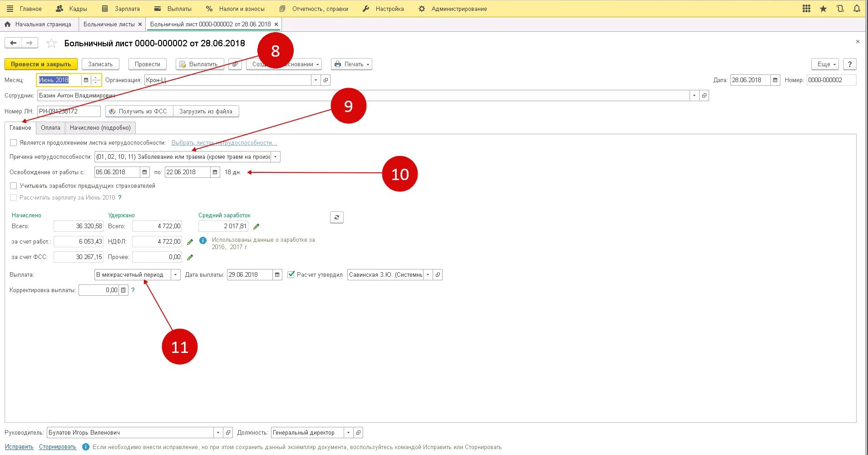Step the Месяц value up

pos(96,78)
